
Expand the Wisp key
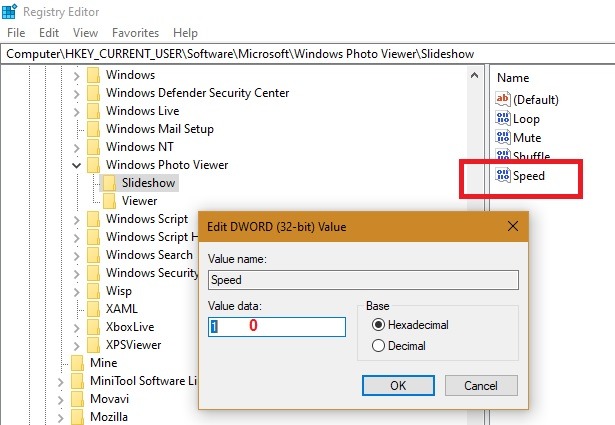click(76, 292)
